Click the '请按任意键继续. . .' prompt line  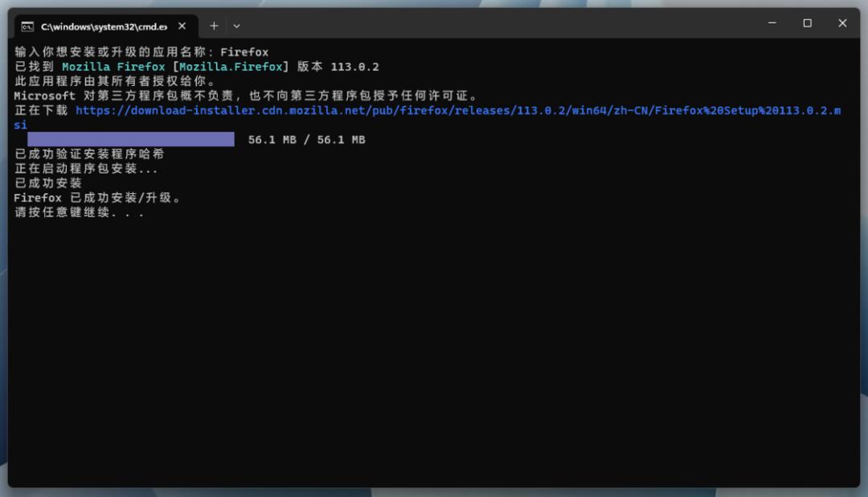(80, 212)
